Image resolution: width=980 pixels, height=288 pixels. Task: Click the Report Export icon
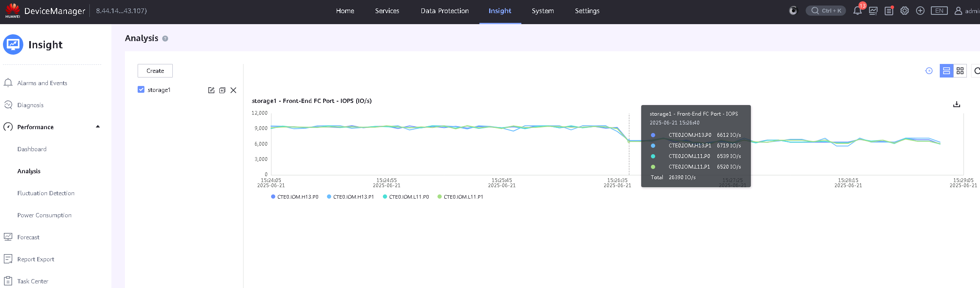(8, 259)
